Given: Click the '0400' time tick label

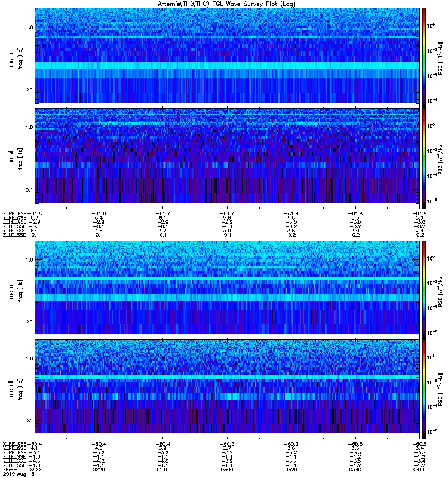Looking at the screenshot, I should 419,470.
